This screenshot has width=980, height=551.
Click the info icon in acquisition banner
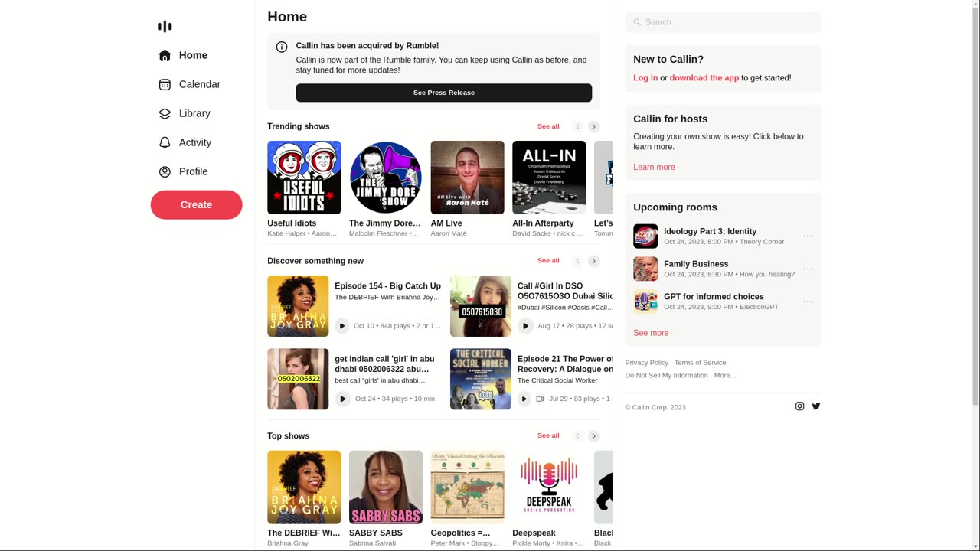pos(282,47)
